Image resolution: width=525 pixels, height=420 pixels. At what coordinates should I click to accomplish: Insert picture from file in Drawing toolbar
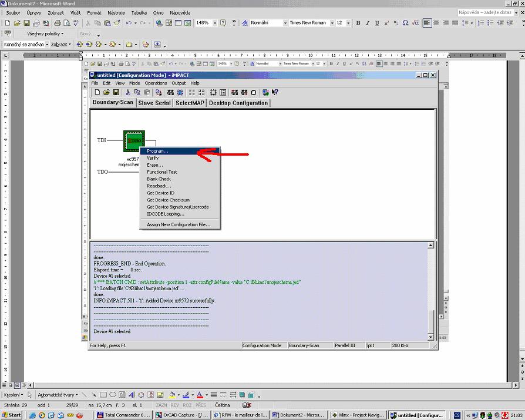point(160,395)
